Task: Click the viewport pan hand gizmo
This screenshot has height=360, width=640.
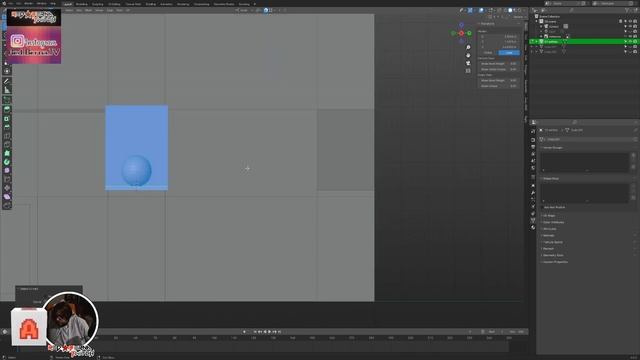Action: pyautogui.click(x=468, y=56)
